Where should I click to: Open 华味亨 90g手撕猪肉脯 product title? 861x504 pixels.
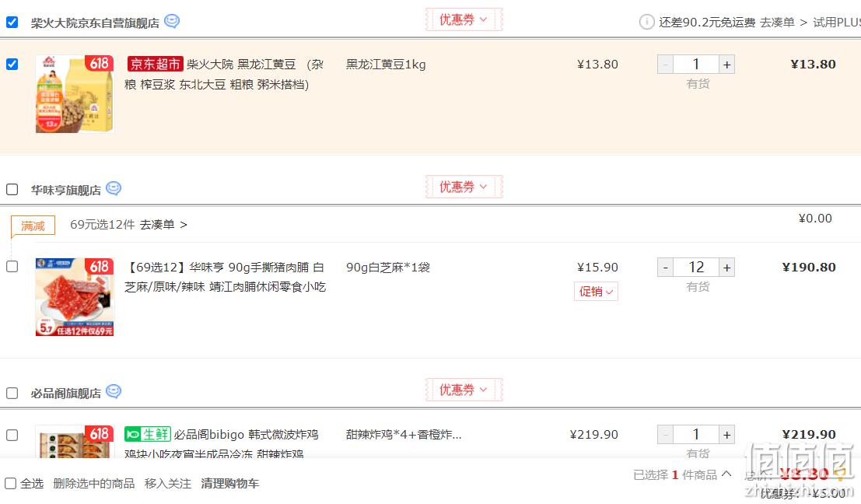pyautogui.click(x=225, y=277)
